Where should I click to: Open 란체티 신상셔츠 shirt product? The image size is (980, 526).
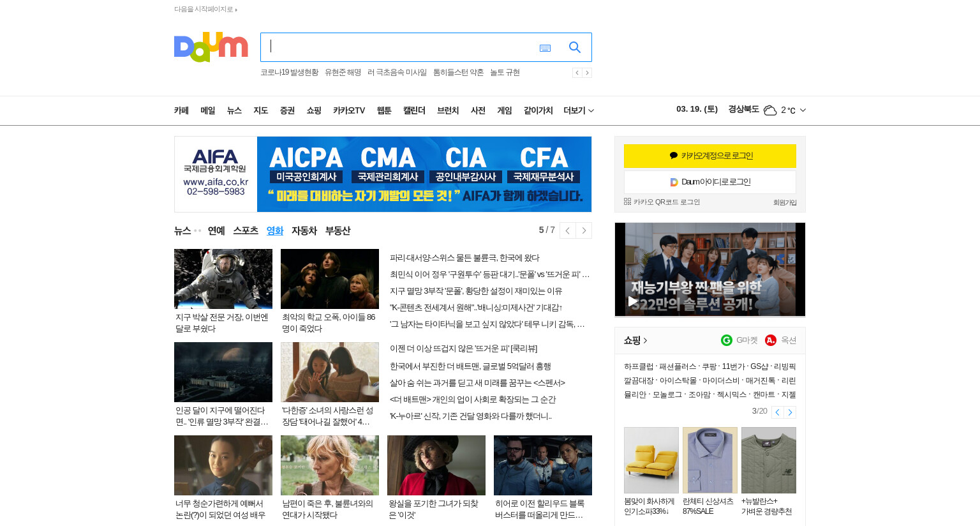(x=710, y=460)
